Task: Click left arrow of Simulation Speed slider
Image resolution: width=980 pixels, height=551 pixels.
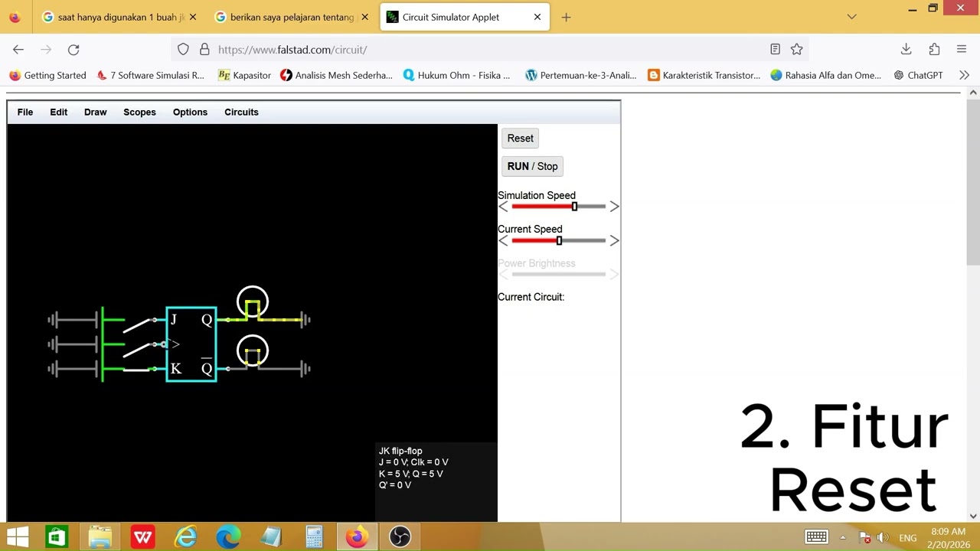Action: coord(503,207)
